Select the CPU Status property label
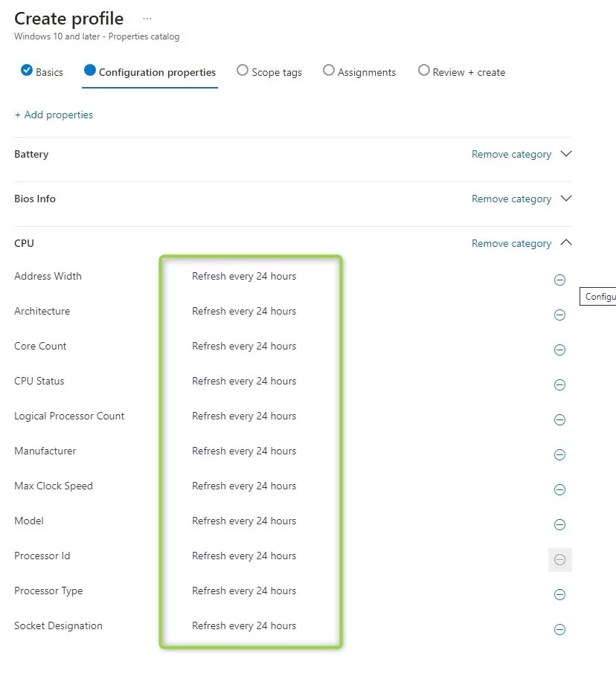The image size is (616, 679). (39, 381)
